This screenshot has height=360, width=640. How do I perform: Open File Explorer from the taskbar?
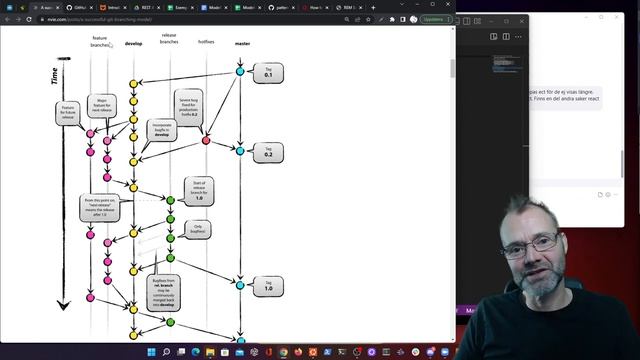pyautogui.click(x=210, y=352)
